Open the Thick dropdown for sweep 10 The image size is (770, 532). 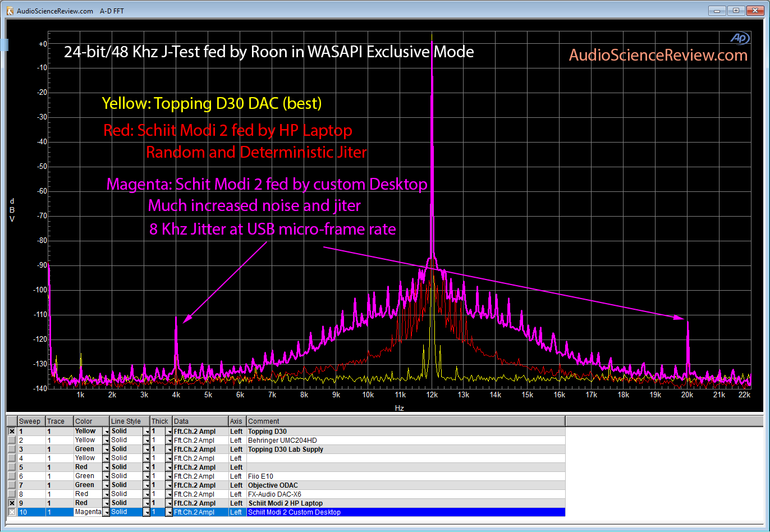coord(169,512)
